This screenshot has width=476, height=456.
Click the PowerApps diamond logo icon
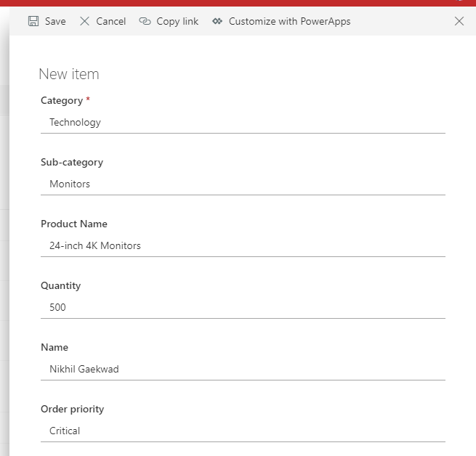click(217, 22)
